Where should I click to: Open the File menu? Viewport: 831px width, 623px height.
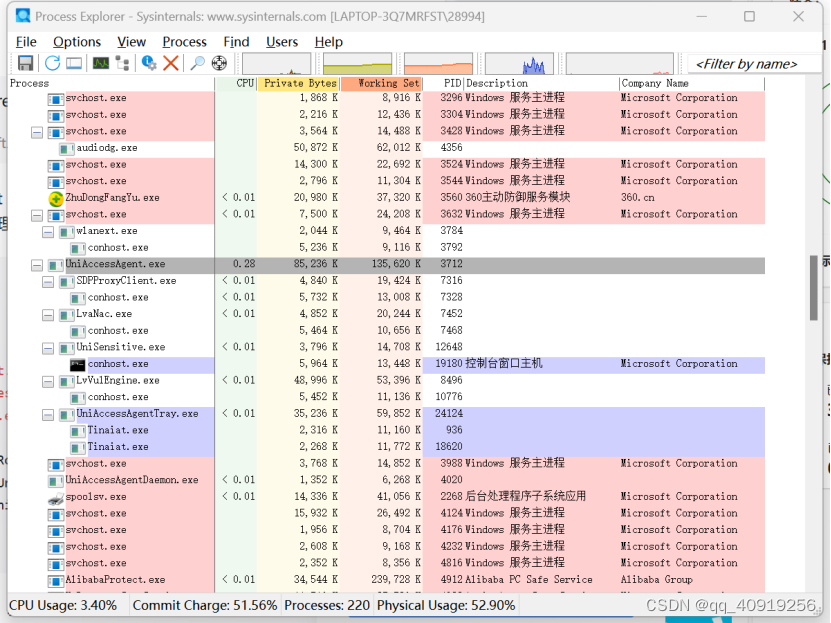[26, 42]
